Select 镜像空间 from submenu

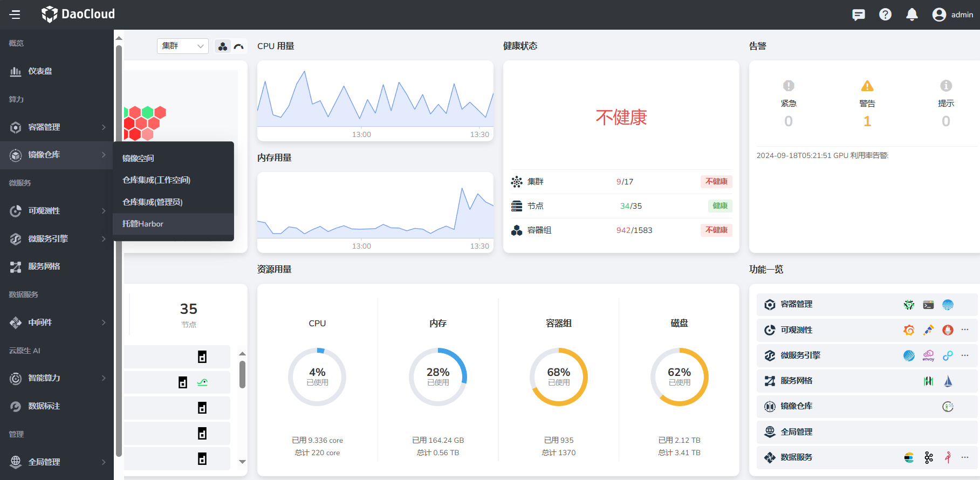tap(138, 158)
